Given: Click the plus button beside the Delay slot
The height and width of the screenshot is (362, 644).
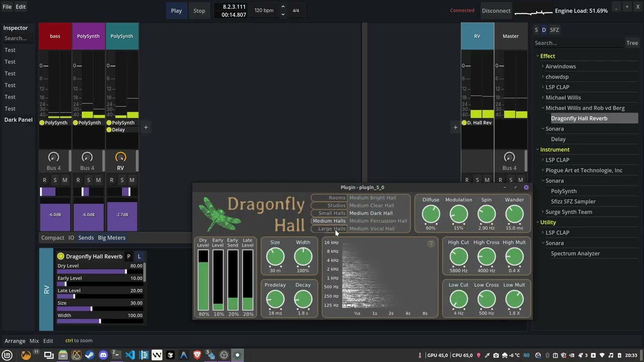Looking at the screenshot, I should (x=146, y=127).
